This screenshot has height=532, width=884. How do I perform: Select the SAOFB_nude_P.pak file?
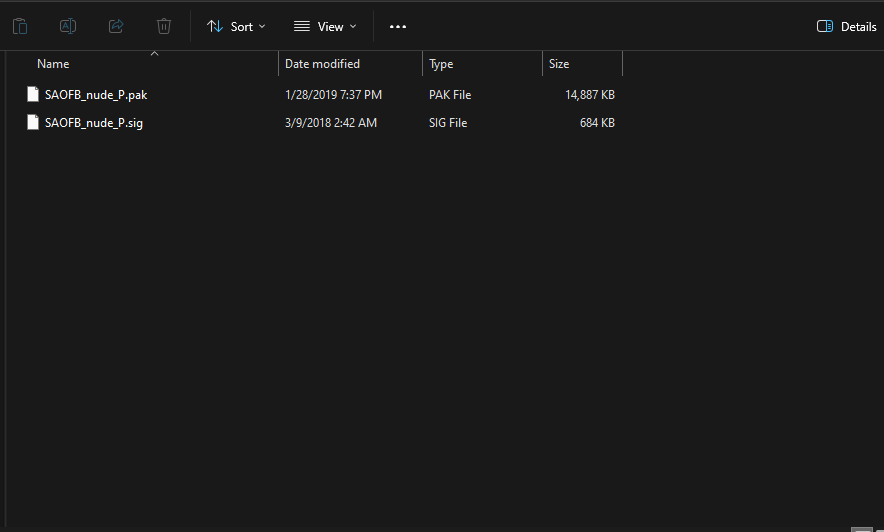pos(96,95)
